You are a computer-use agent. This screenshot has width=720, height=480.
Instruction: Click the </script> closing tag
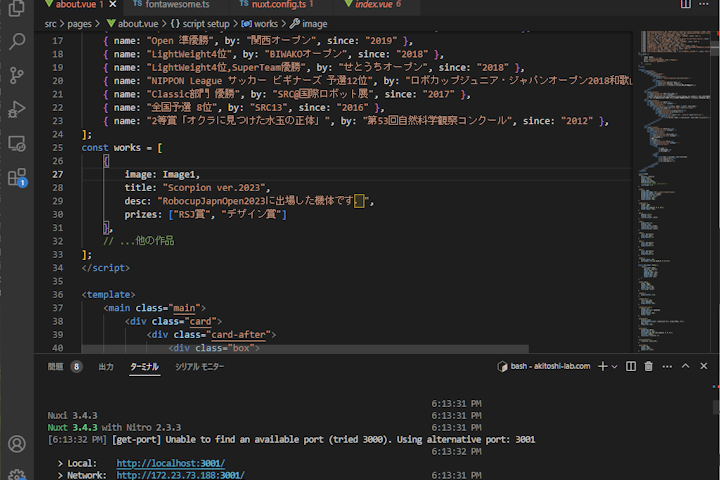click(x=106, y=268)
